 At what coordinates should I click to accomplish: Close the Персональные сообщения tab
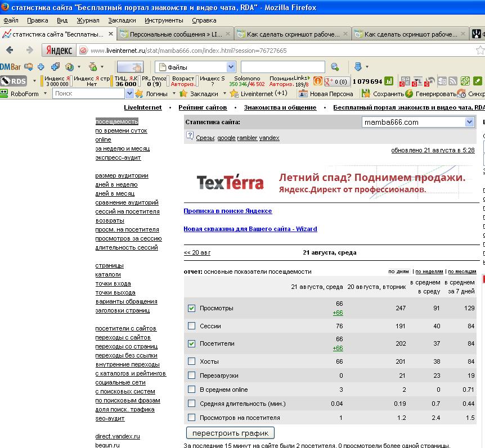tap(228, 34)
